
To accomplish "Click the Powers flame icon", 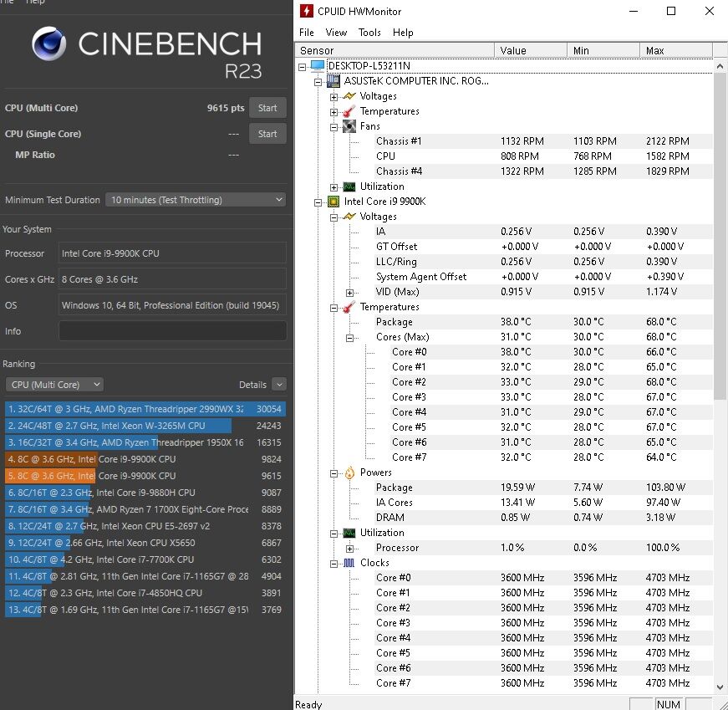I will coord(349,472).
